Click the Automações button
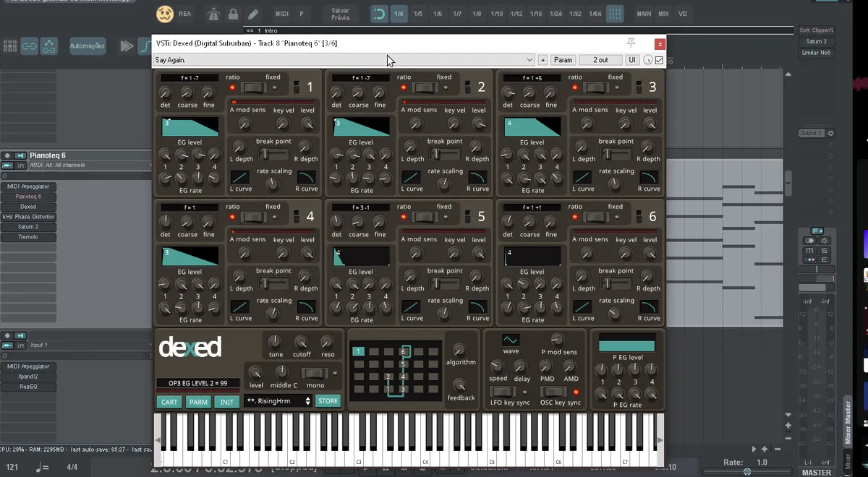 click(x=88, y=46)
